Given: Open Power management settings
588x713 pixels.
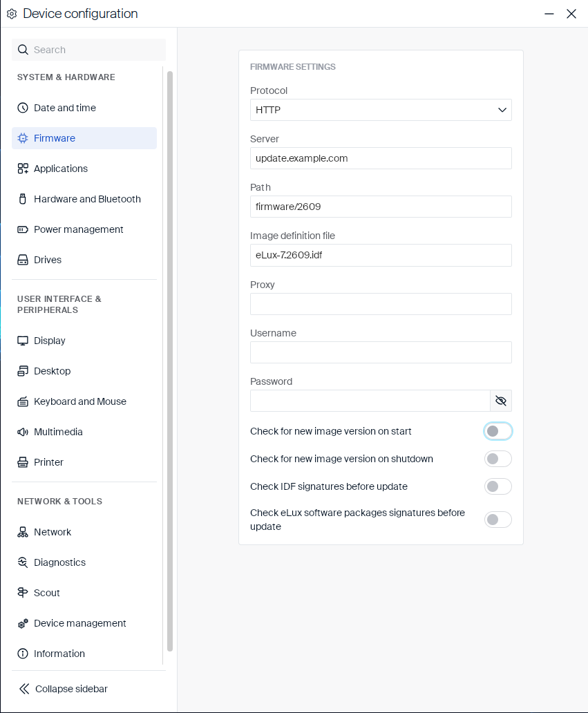Looking at the screenshot, I should coord(84,229).
